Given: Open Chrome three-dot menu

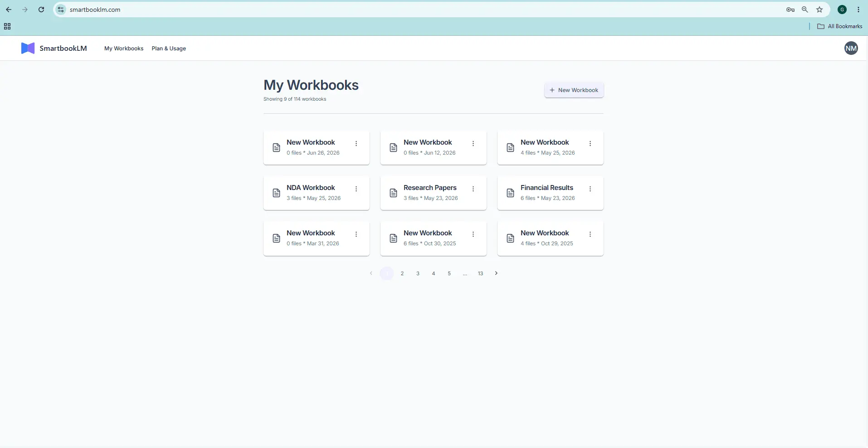Looking at the screenshot, I should 858,10.
